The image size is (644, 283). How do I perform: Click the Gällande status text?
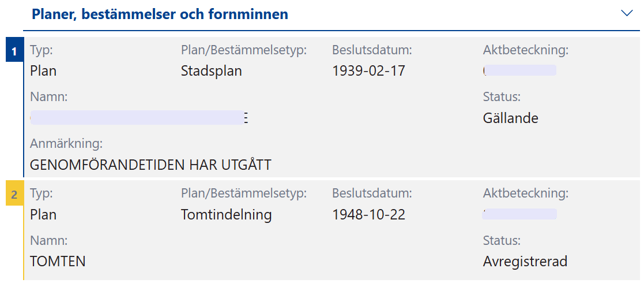510,118
